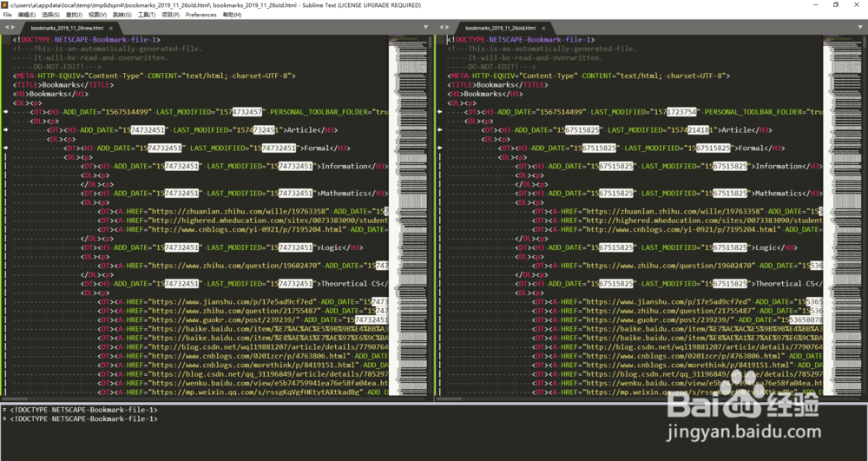Click the blog.csdn.net/wql19881207 line in 26new.html pane

[x=244, y=347]
